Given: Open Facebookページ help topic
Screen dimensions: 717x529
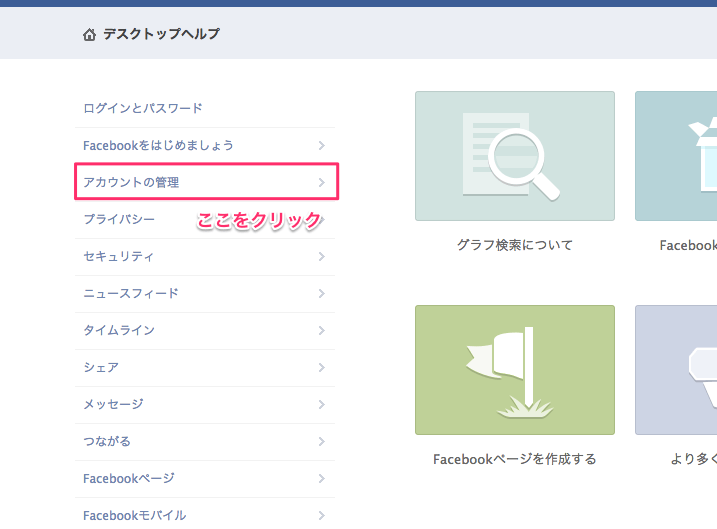Looking at the screenshot, I should click(129, 479).
